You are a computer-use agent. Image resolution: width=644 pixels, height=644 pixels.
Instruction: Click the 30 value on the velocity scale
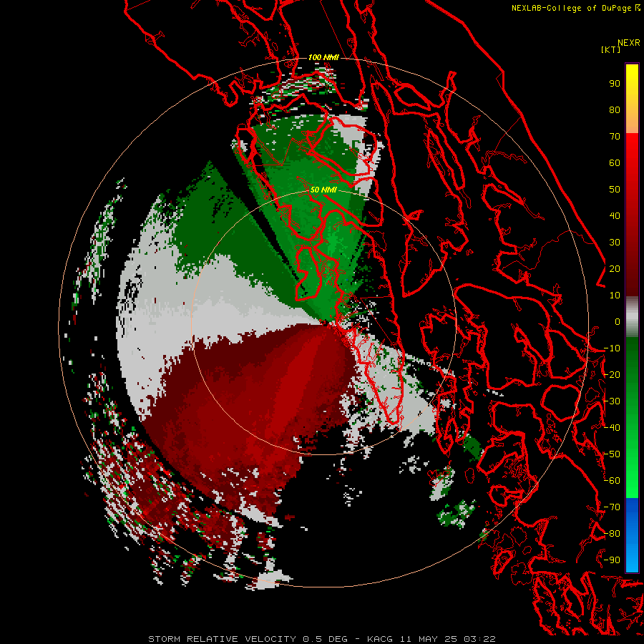[x=615, y=243]
